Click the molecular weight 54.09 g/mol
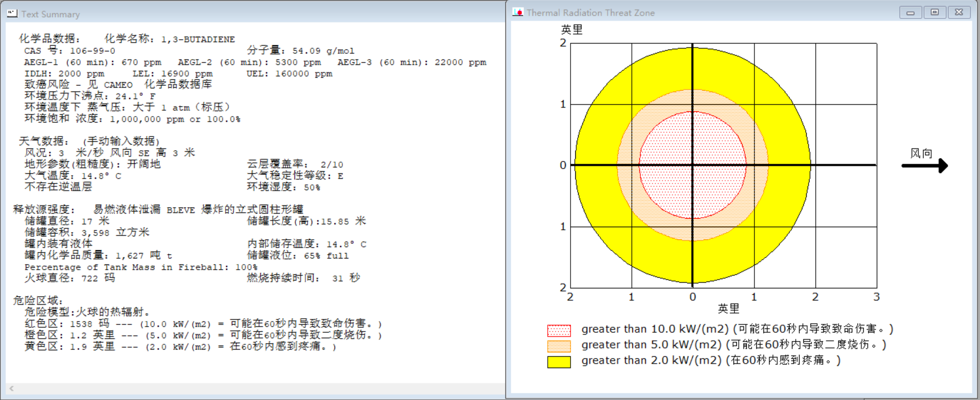This screenshot has width=980, height=400. click(323, 51)
